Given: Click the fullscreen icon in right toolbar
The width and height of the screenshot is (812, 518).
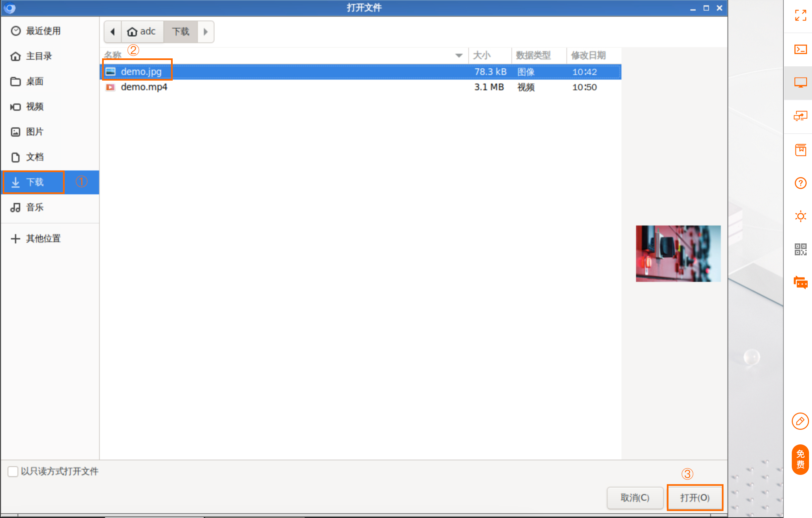Looking at the screenshot, I should [x=800, y=16].
